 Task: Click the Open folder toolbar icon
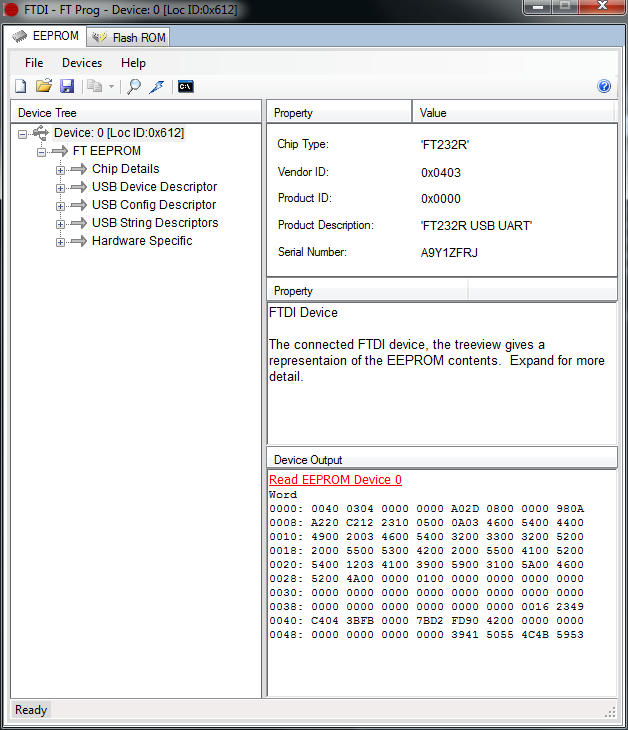coord(44,87)
